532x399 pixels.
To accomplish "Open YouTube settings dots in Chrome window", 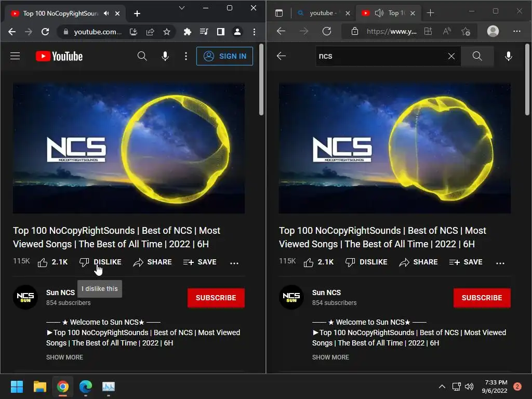I will click(x=186, y=56).
